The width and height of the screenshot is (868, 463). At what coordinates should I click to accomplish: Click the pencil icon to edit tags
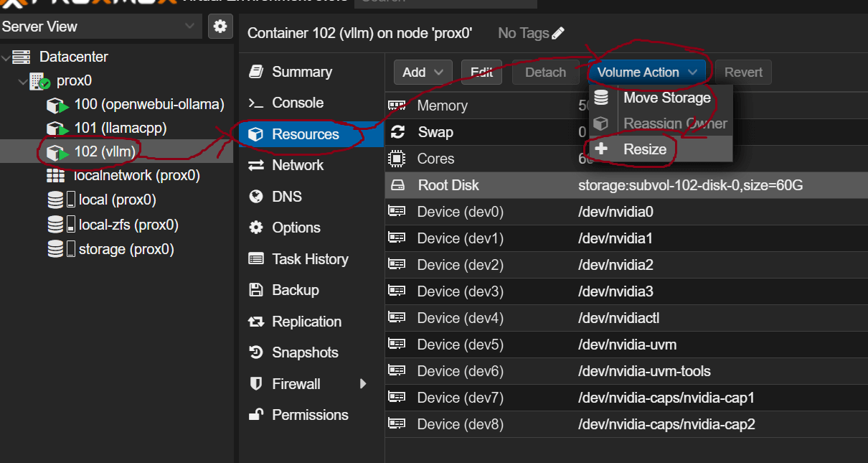[x=558, y=33]
